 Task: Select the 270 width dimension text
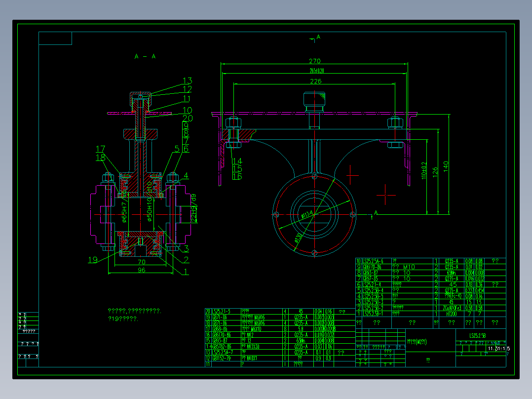tap(314, 61)
